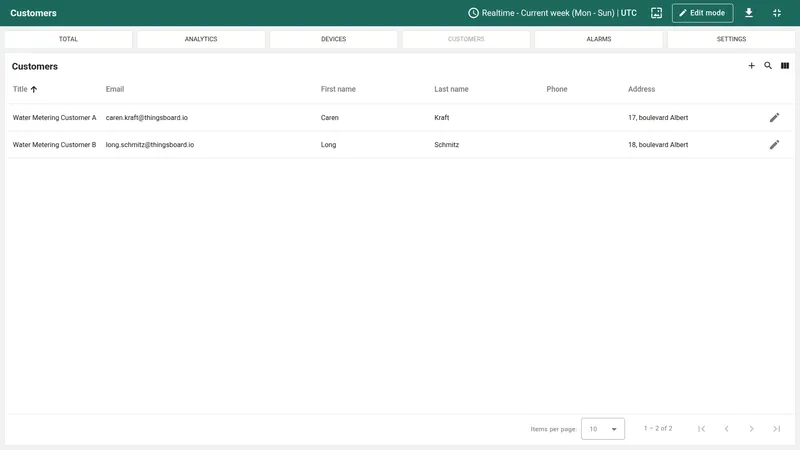
Task: Open the SETTINGS tab
Action: point(731,39)
